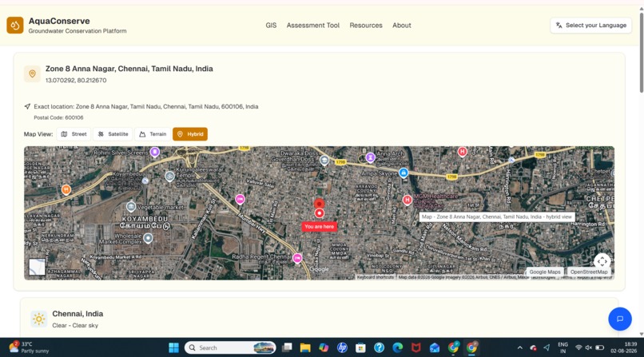
Task: Open the HP app on taskbar
Action: pos(342,348)
